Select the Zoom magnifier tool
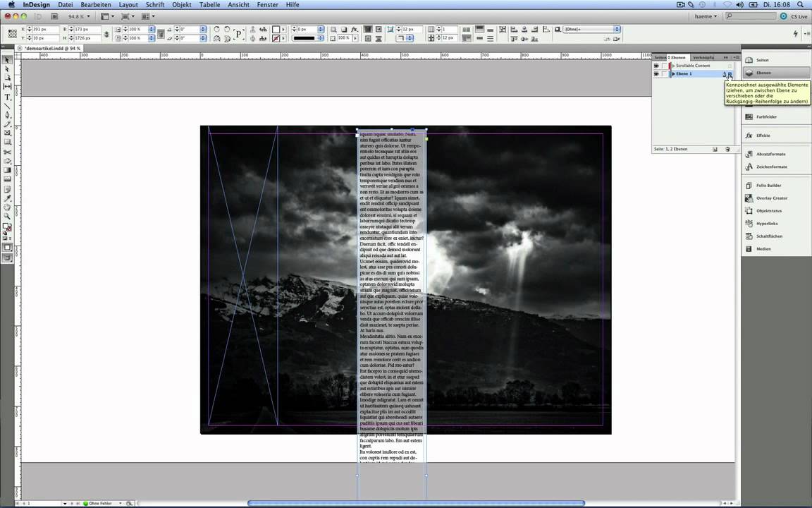 [x=7, y=216]
